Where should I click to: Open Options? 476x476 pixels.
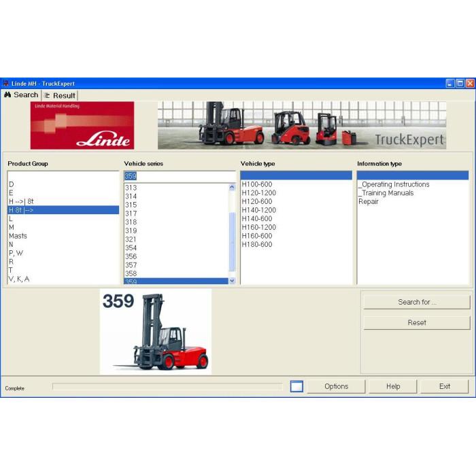click(336, 386)
